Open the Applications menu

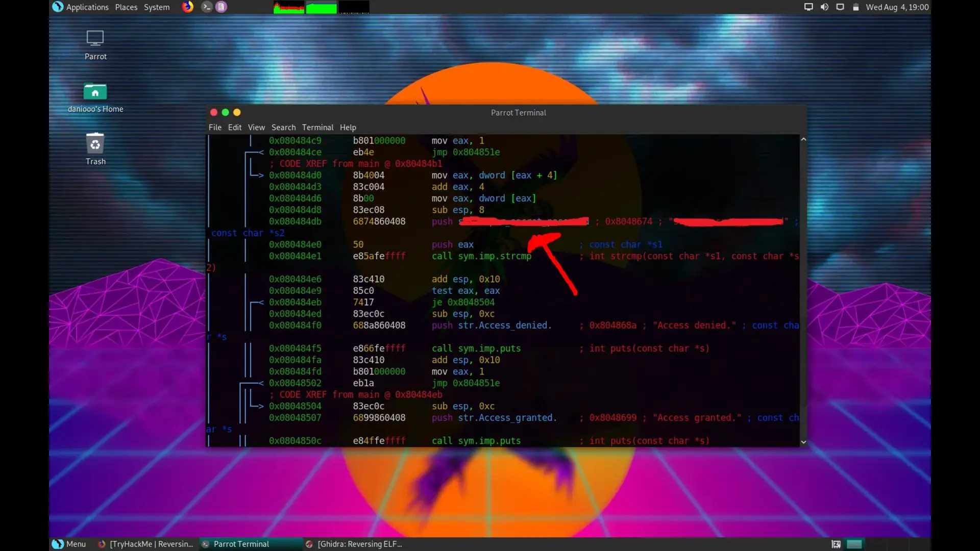87,7
